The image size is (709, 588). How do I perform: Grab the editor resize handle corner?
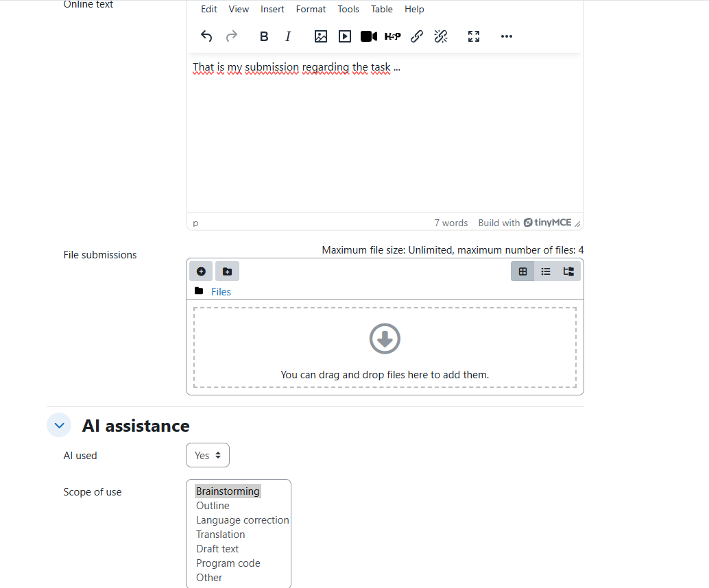tap(577, 223)
